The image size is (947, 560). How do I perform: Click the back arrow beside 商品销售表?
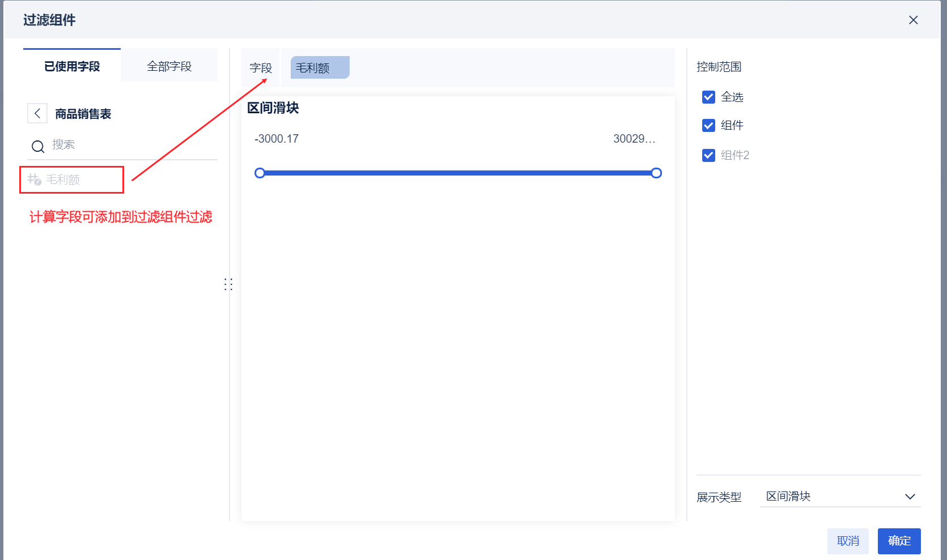coord(37,113)
